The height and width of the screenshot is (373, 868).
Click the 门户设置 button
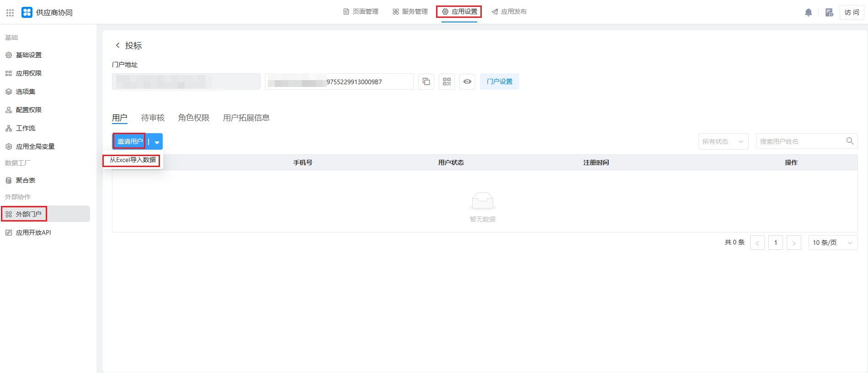coord(499,81)
